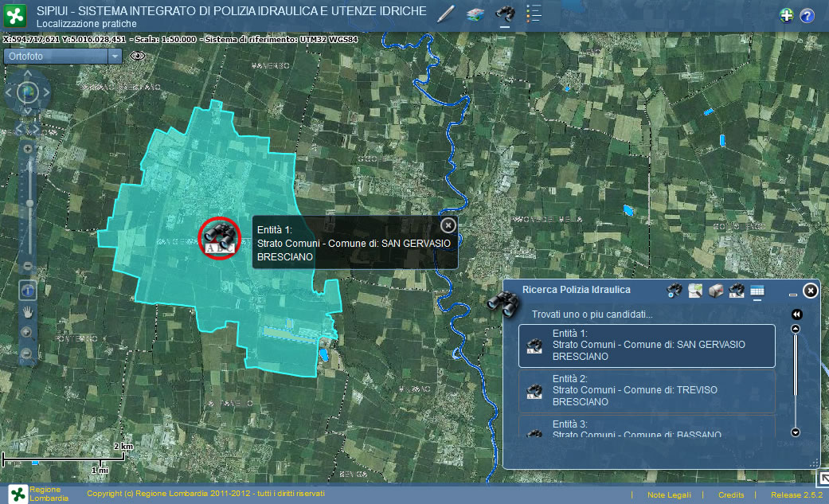Open the map layers stack tool
This screenshot has width=829, height=504.
[x=475, y=14]
